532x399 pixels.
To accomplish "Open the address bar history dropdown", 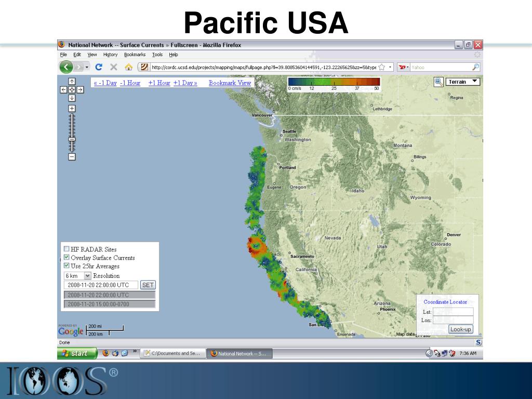I will point(390,67).
